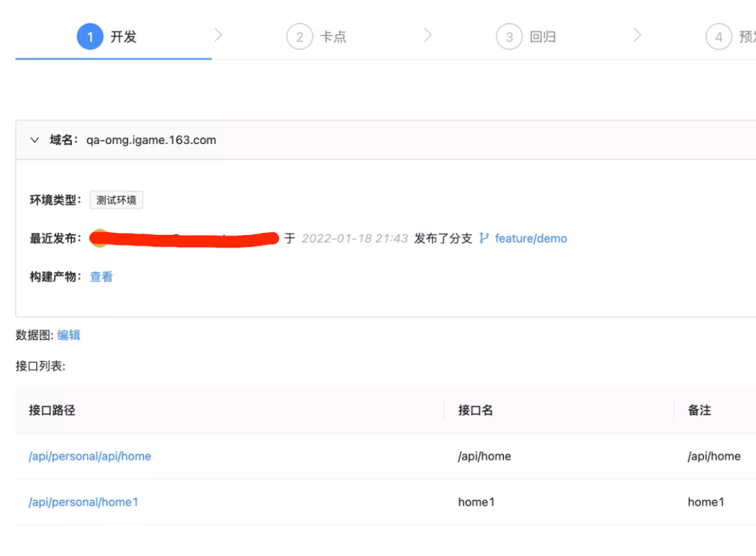The height and width of the screenshot is (556, 756).
Task: Click 编辑 link next to 数据图
Action: click(69, 335)
